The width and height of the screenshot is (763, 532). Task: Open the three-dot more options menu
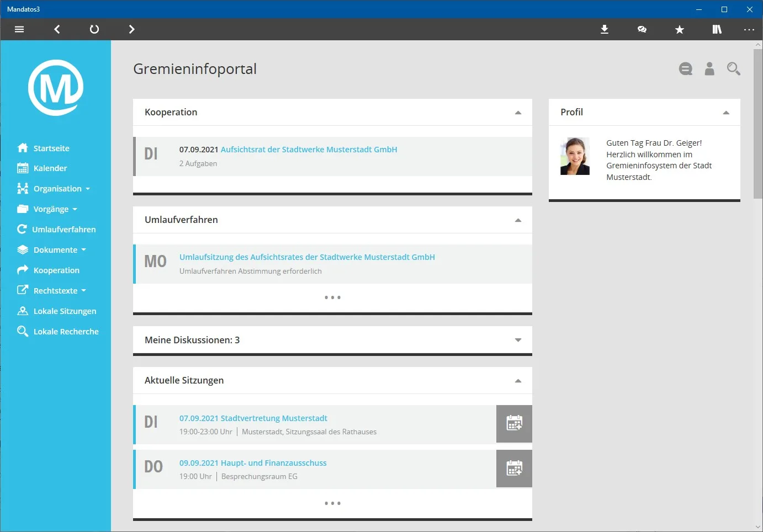(749, 29)
